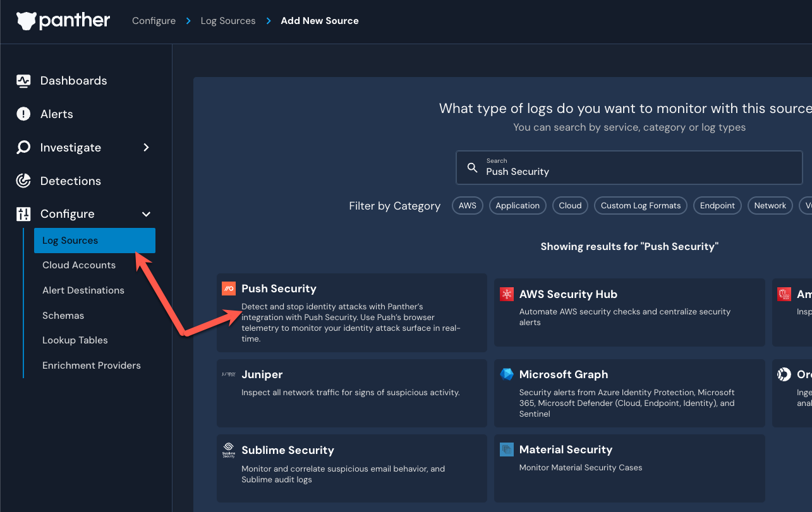812x512 pixels.
Task: Click the search magnifier icon in search box
Action: coord(472,167)
